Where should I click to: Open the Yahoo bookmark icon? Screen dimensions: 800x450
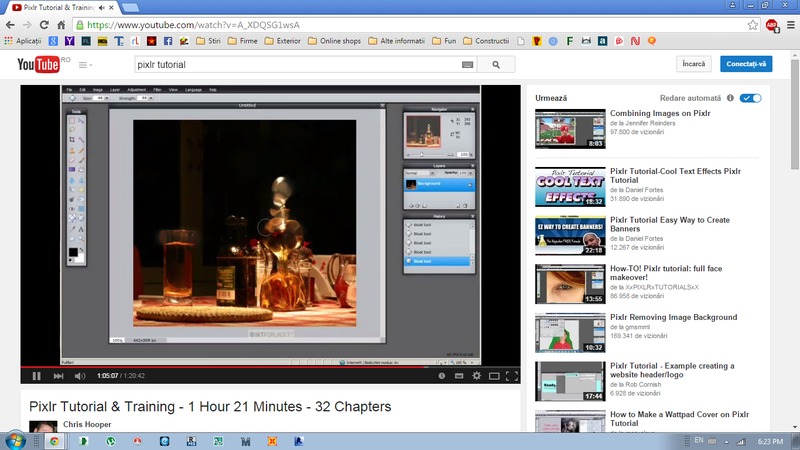[x=69, y=41]
